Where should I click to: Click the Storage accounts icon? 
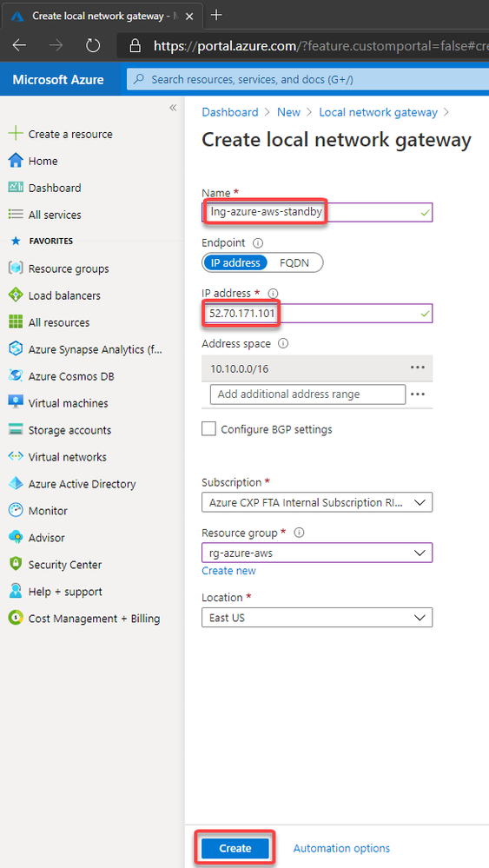click(16, 429)
